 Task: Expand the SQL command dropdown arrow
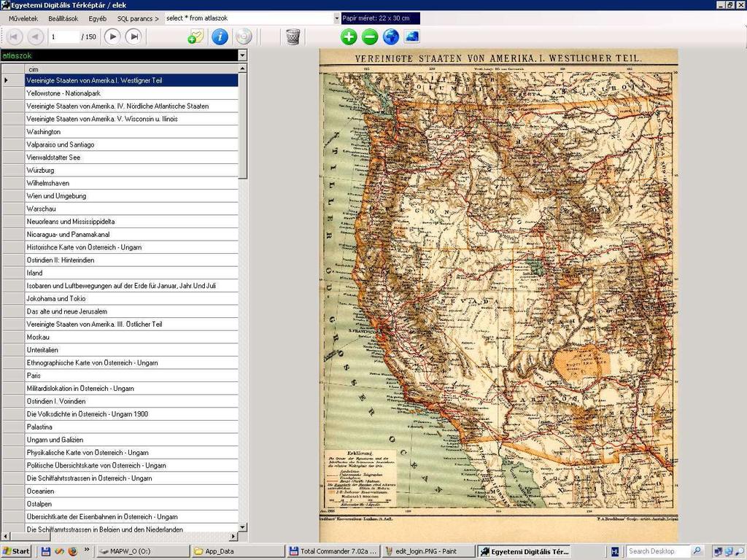(336, 18)
